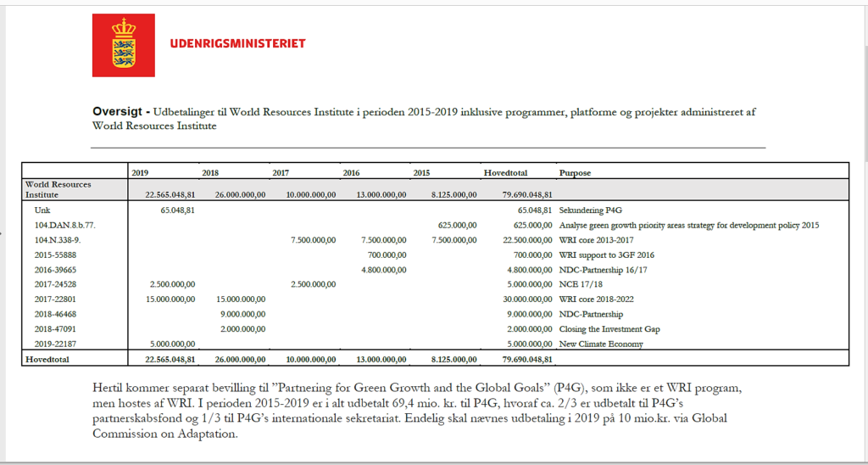Select 7.500.000,00 in the 2015 column
This screenshot has height=465, width=868.
pos(454,240)
